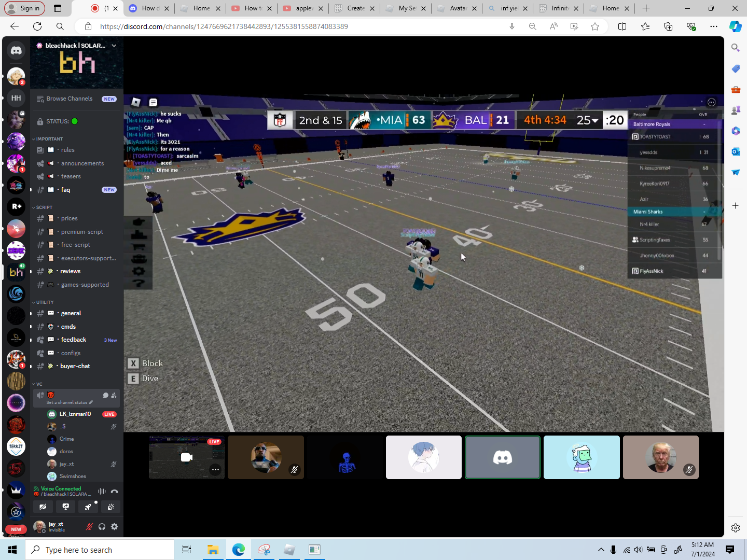Click the Roblox logo menu button in stream

pyautogui.click(x=136, y=102)
